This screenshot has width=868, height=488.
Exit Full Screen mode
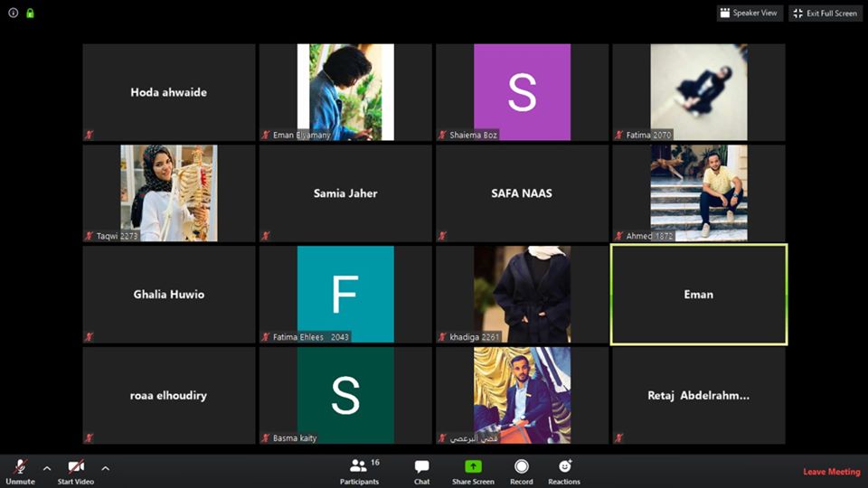825,14
